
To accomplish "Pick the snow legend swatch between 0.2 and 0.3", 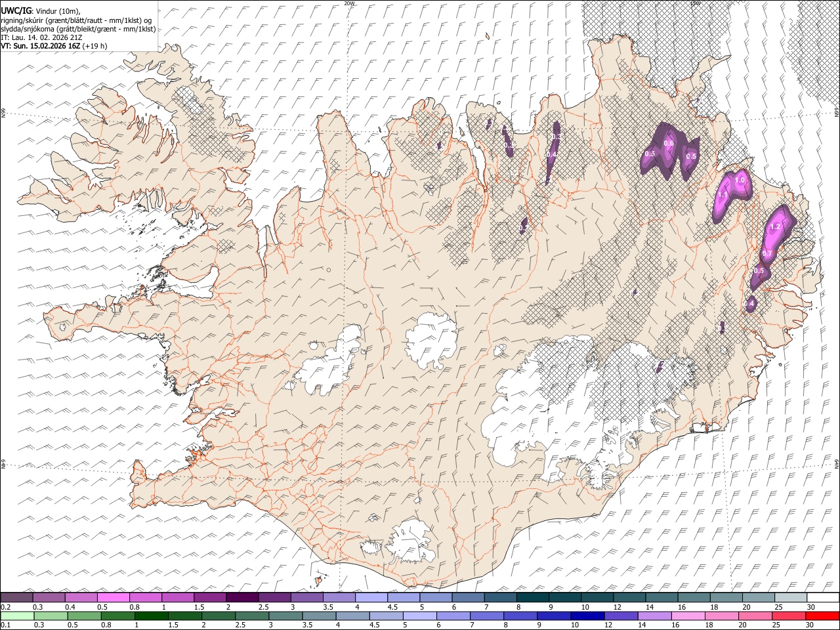I will (16, 597).
